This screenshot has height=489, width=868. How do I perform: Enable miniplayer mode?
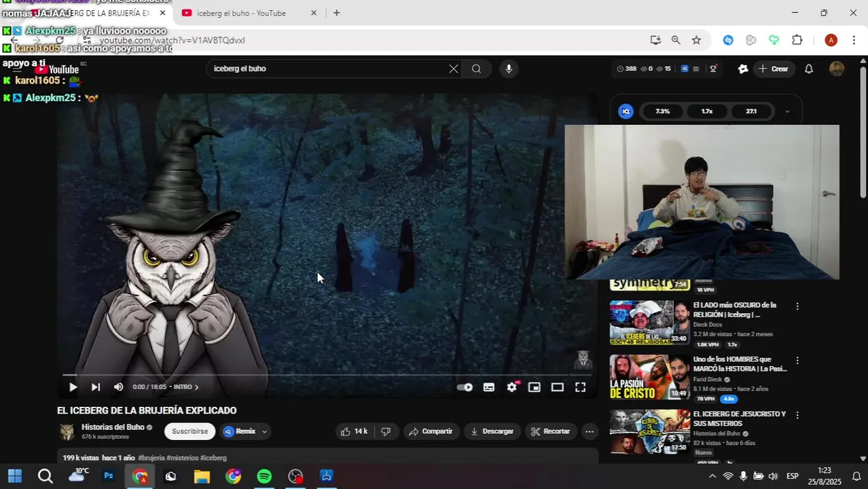pyautogui.click(x=535, y=387)
